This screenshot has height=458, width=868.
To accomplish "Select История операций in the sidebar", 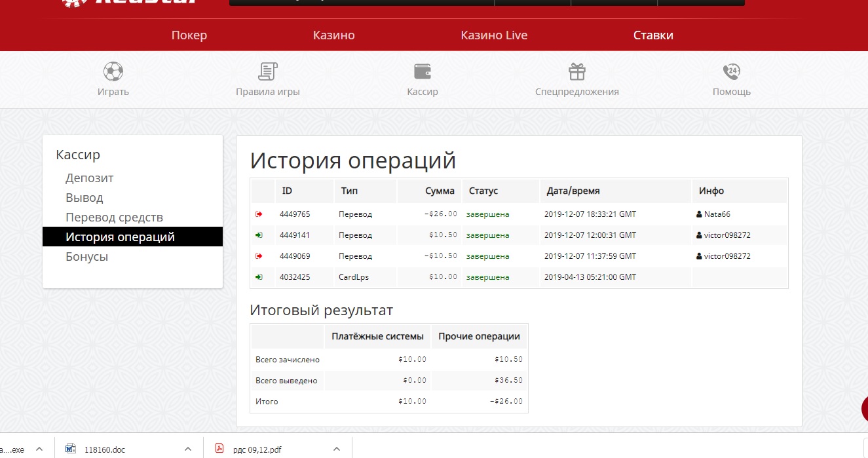I will click(132, 237).
